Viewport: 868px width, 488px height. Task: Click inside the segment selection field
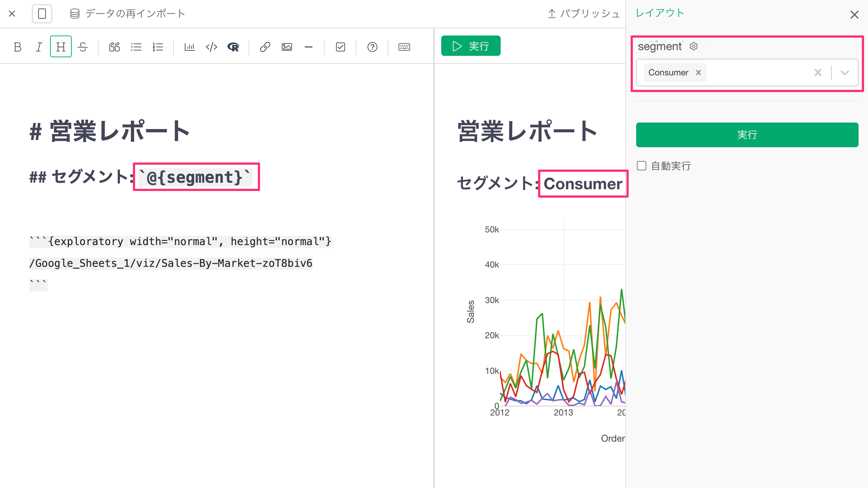[747, 73]
